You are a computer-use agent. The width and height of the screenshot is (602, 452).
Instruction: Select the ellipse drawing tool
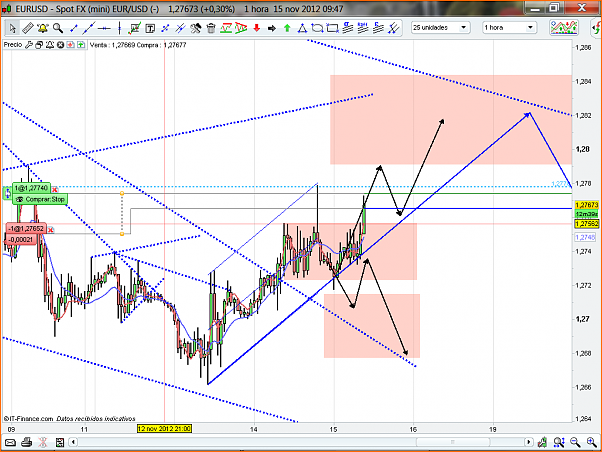point(317,28)
